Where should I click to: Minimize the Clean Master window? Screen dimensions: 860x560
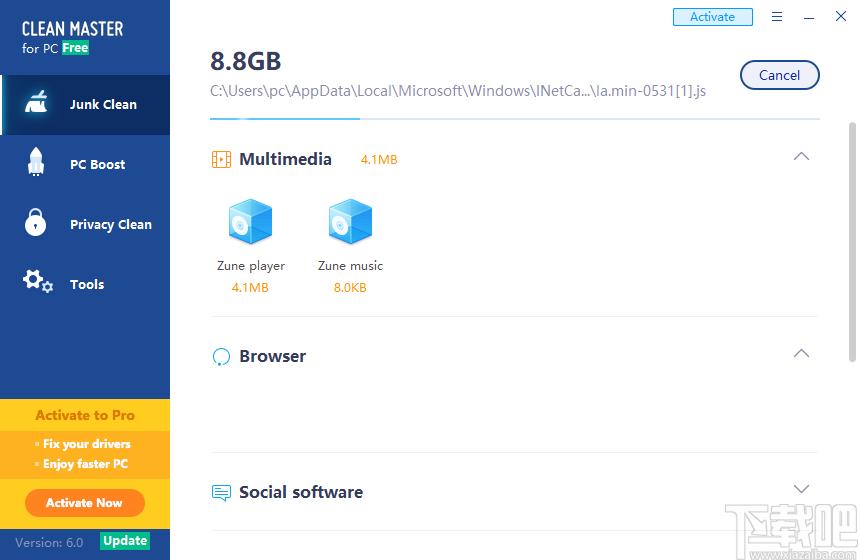pos(809,17)
